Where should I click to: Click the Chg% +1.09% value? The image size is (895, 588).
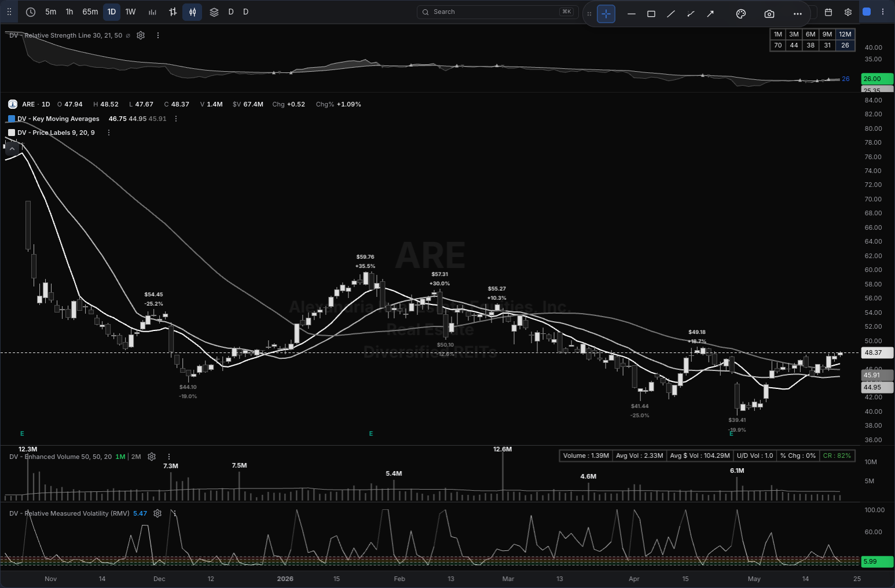click(x=349, y=104)
